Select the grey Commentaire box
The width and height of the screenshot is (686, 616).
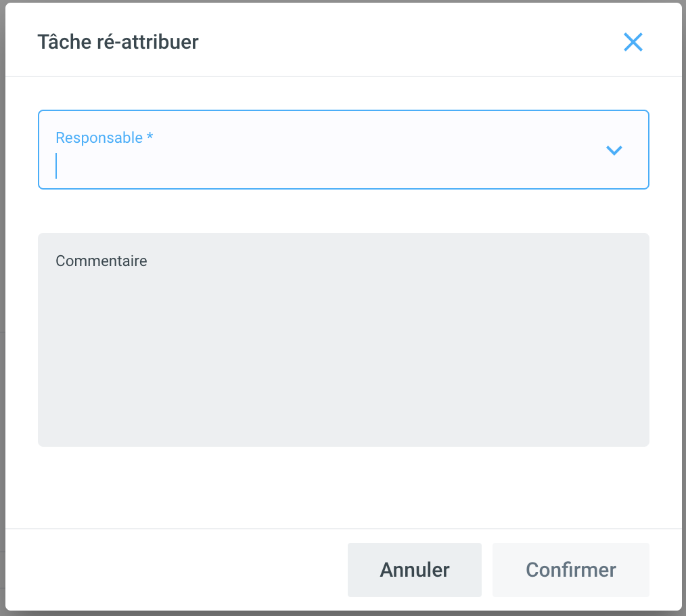click(x=343, y=352)
